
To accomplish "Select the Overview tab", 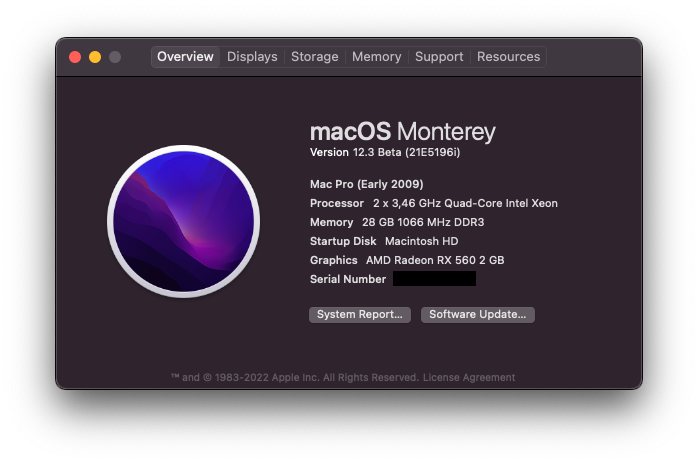I will pyautogui.click(x=185, y=57).
